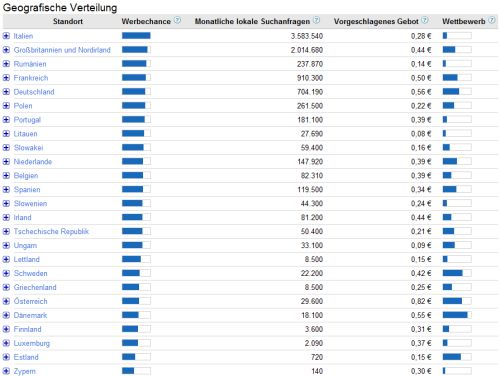Open help icon next to Monatliche lokale Suchanfragen
Screen dimensions: 500x376
[x=317, y=21]
